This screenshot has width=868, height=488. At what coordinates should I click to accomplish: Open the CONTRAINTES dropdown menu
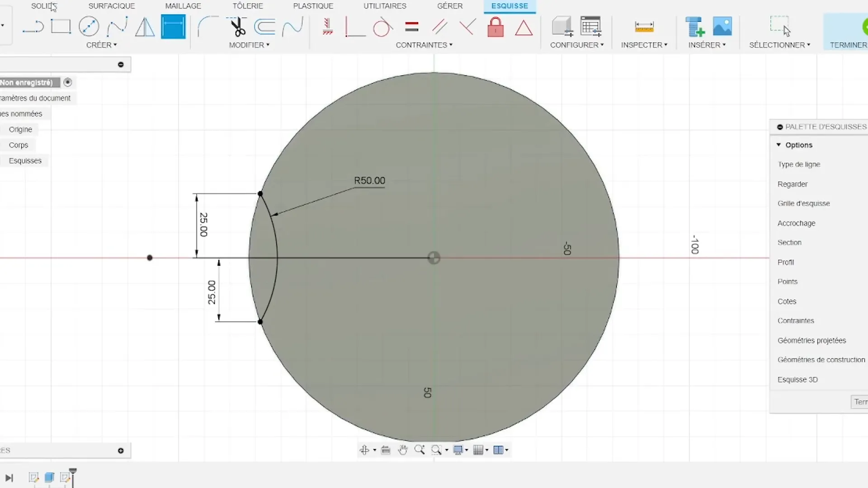tap(424, 45)
